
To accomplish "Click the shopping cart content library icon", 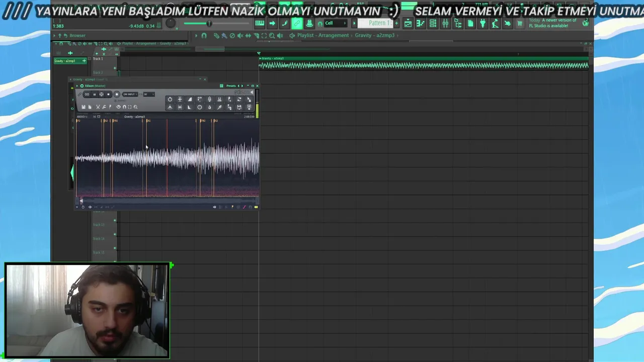I will coord(520,23).
